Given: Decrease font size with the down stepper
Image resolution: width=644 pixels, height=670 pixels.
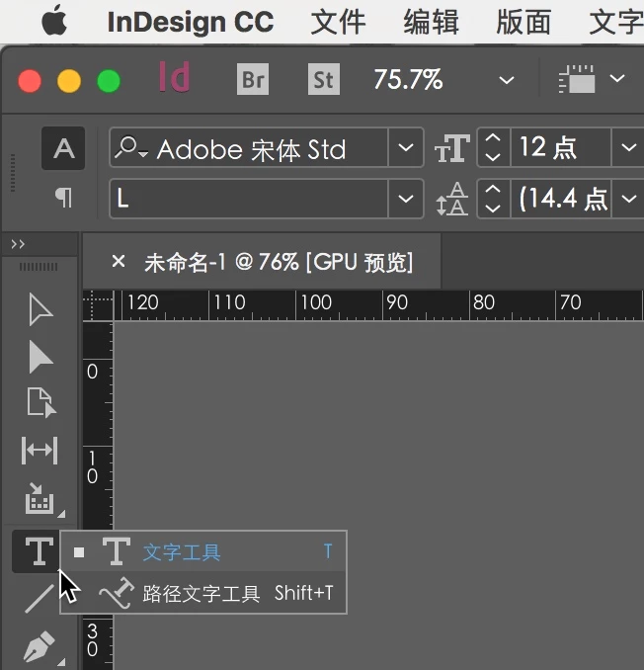Looking at the screenshot, I should point(493,157).
